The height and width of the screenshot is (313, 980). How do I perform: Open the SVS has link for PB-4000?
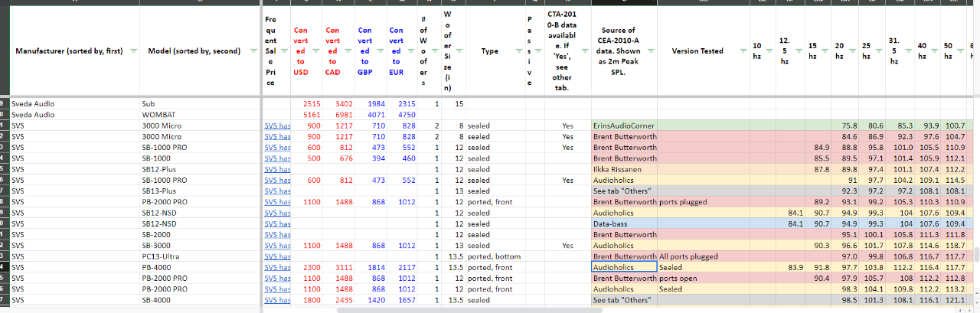277,267
